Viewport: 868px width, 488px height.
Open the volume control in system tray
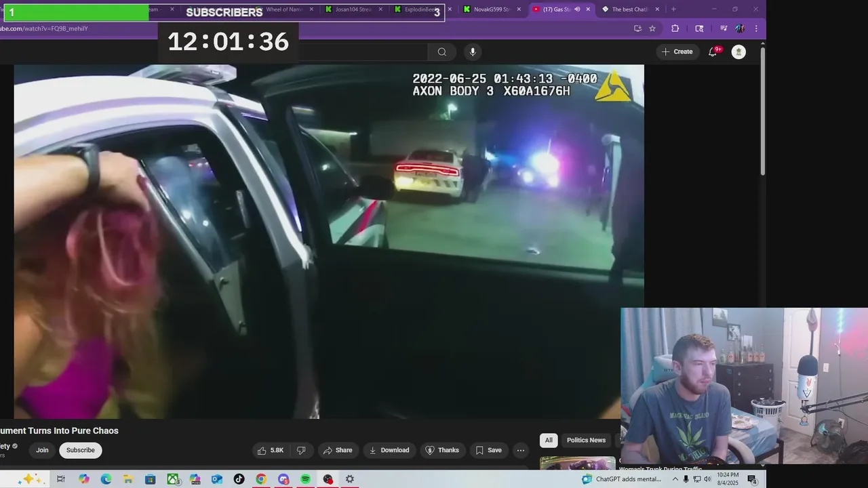click(x=707, y=479)
